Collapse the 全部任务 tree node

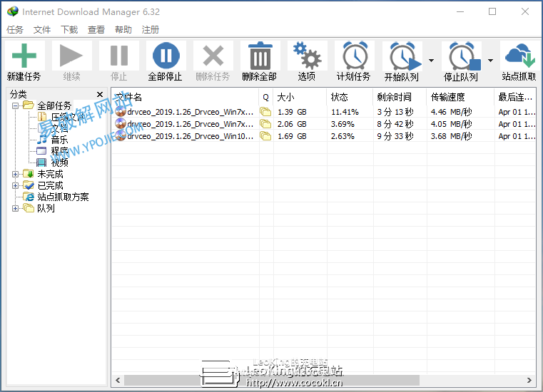pos(15,105)
